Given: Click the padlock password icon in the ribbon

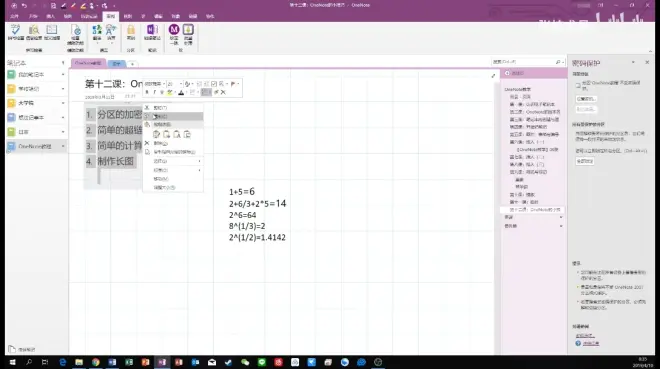Looking at the screenshot, I should pos(131,30).
